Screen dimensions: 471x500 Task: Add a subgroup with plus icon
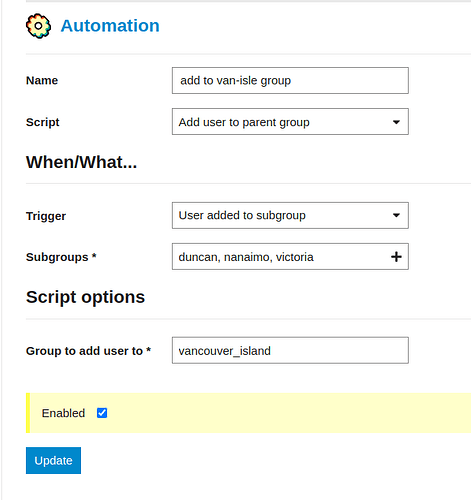[396, 257]
